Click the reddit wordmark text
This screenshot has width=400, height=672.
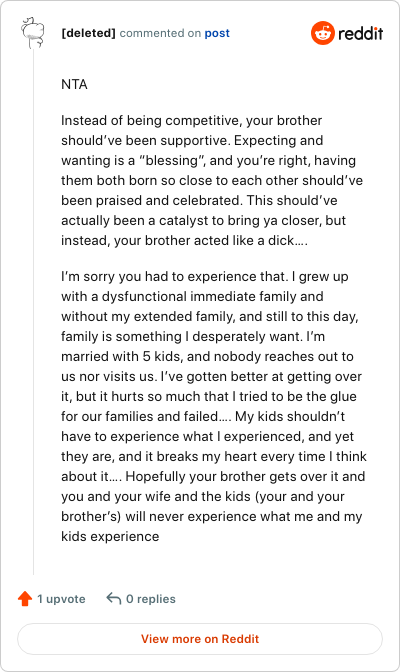[360, 33]
